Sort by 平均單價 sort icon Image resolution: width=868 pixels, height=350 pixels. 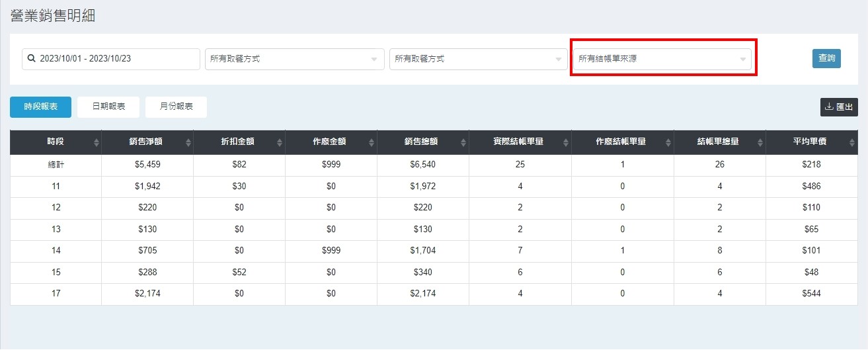tap(852, 142)
